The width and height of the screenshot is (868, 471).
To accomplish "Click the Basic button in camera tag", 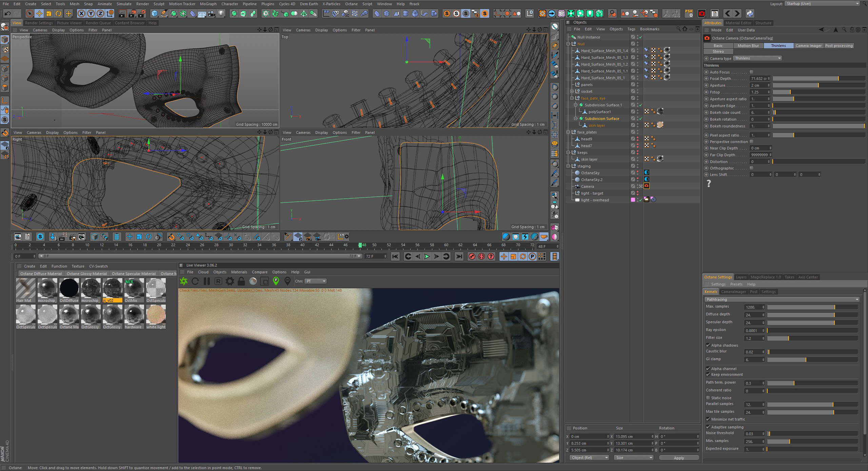I will 718,45.
